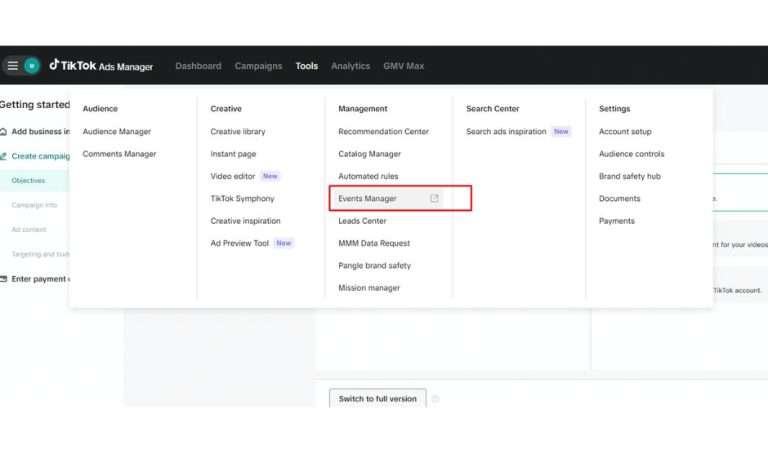
Task: Select Audience controls
Action: point(631,154)
